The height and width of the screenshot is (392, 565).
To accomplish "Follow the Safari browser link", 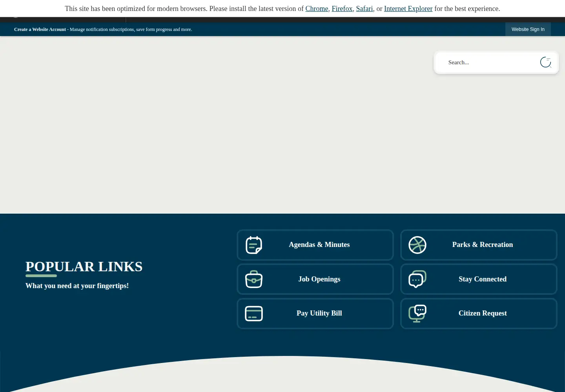I will click(x=365, y=9).
